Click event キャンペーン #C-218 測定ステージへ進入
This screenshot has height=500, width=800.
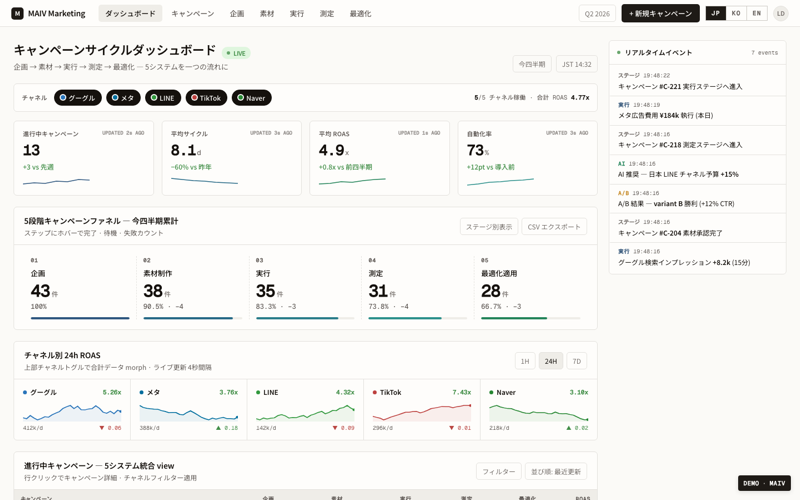tap(697, 140)
